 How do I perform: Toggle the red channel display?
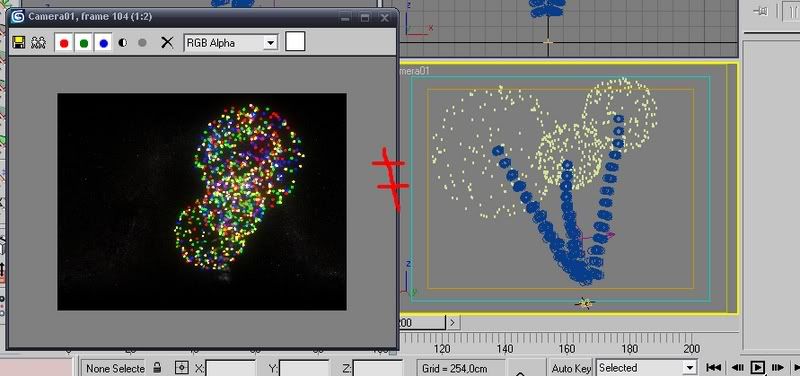(64, 43)
